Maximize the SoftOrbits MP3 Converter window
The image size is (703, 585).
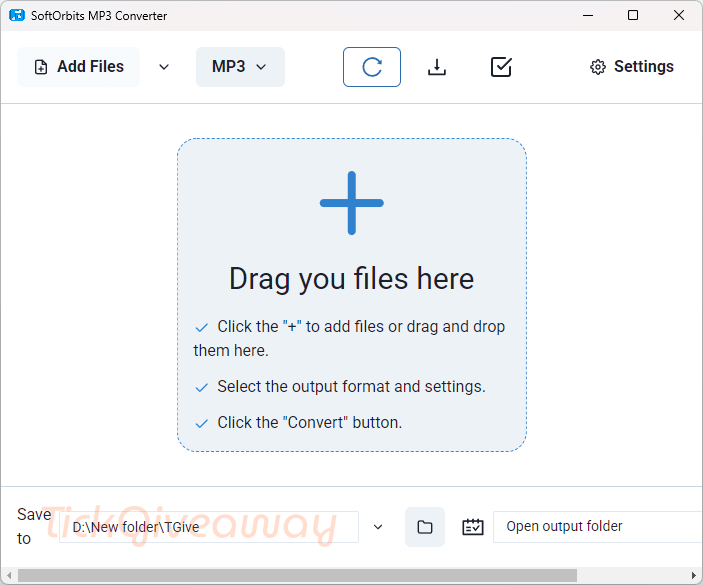[x=633, y=15]
